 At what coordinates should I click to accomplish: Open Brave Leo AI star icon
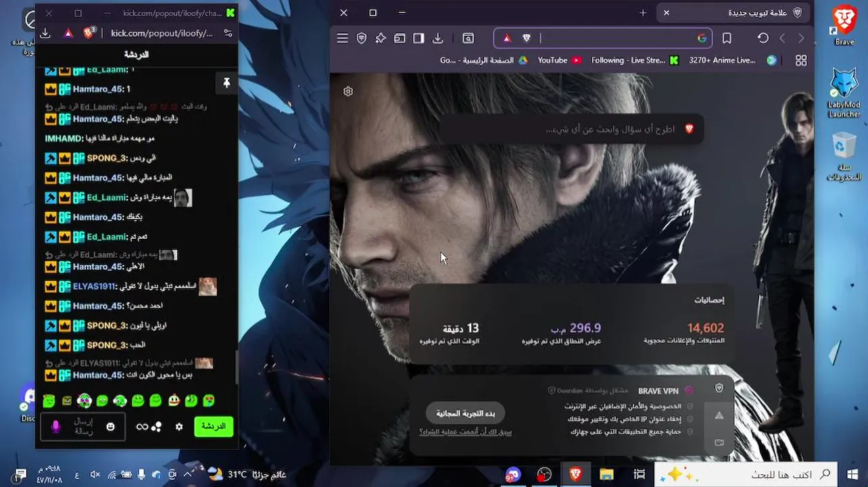(x=381, y=39)
